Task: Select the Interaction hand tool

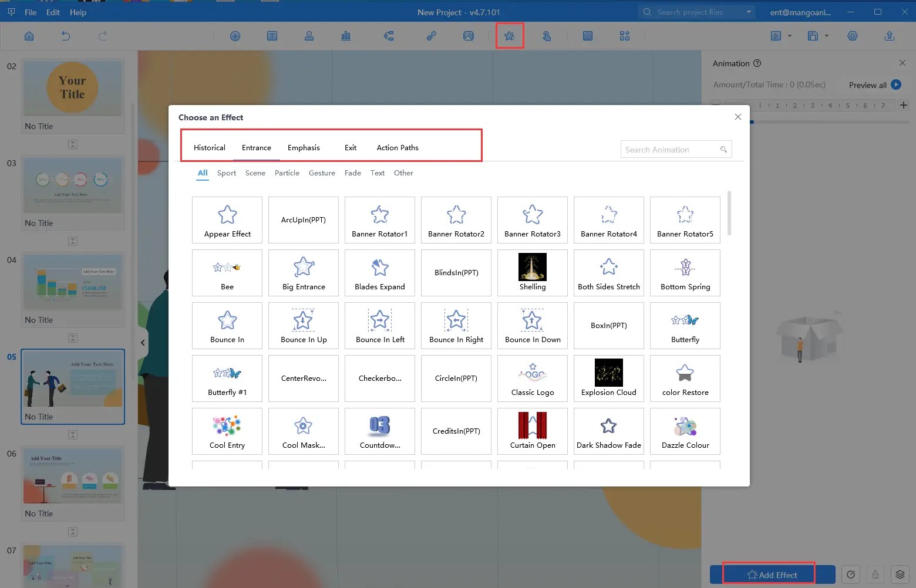Action: [x=547, y=36]
